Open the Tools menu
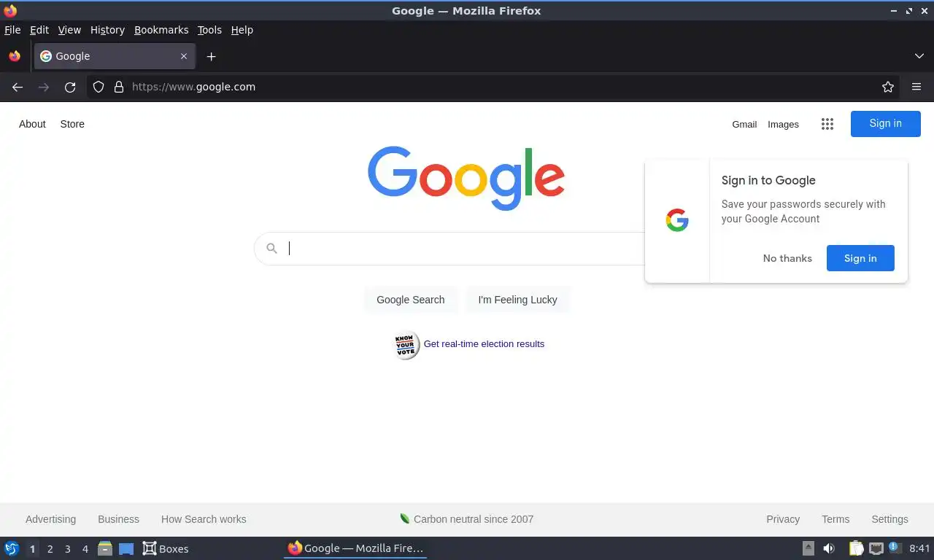Screen dimensions: 934x560 coord(209,30)
